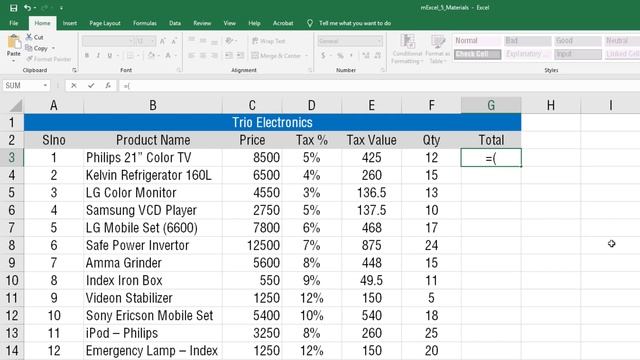Click Increase Font Size icon

point(162,41)
